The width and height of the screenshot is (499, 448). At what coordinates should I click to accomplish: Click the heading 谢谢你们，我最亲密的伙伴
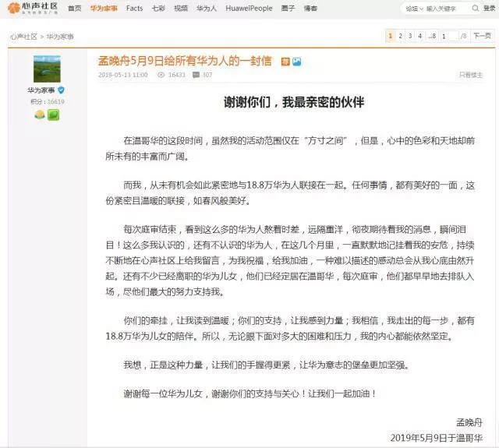(294, 102)
